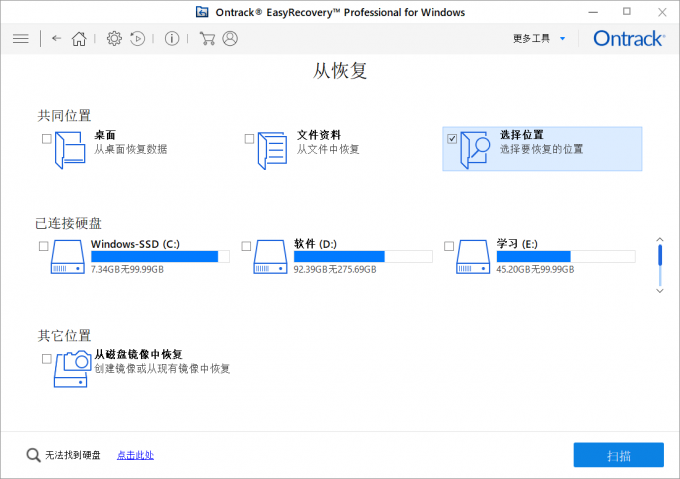The width and height of the screenshot is (680, 479).
Task: Click the 学习 (E:) drive icon
Action: (x=473, y=257)
